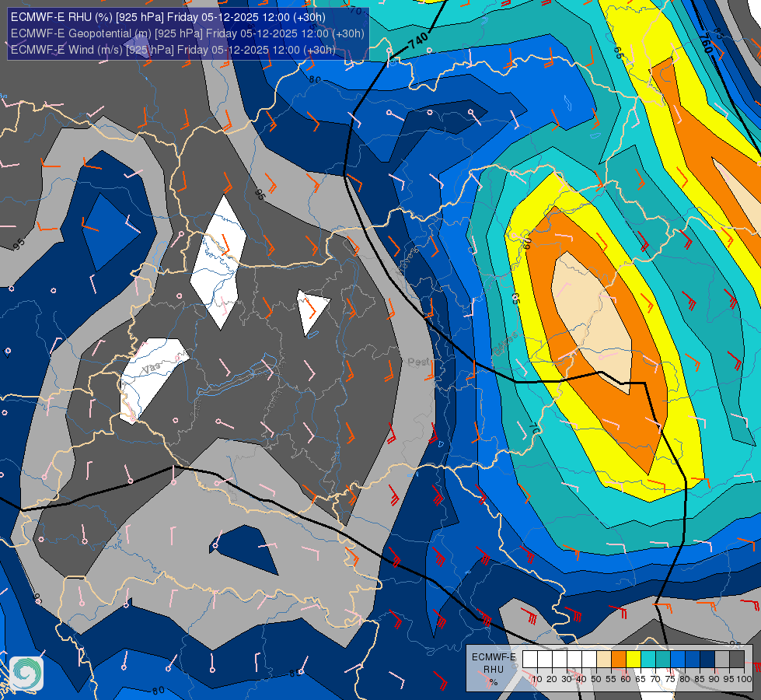Viewport: 761px width, 700px height.
Task: Click the 100 value in the legend
Action: [744, 679]
